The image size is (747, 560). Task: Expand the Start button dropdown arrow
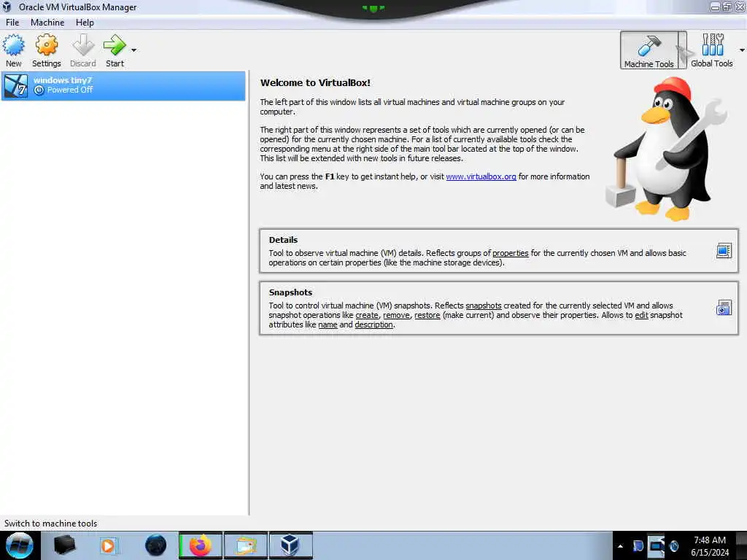pos(134,50)
